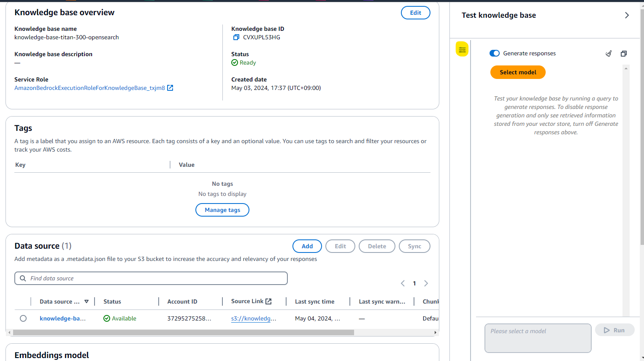
Task: Click the yellow configurations icon in test panel
Action: coord(462,49)
